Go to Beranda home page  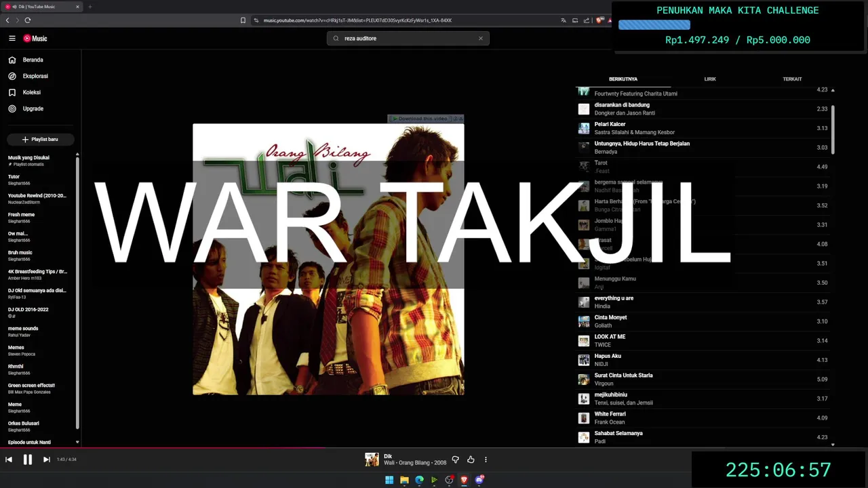pyautogui.click(x=33, y=60)
